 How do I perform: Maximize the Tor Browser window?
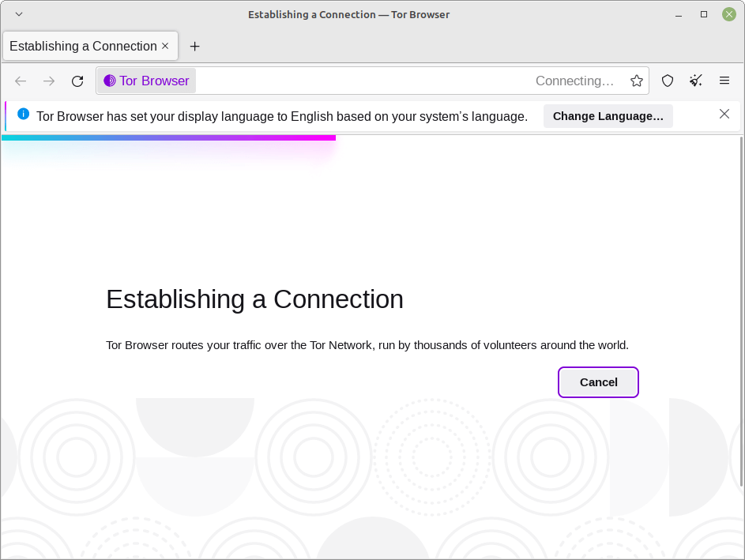point(704,14)
